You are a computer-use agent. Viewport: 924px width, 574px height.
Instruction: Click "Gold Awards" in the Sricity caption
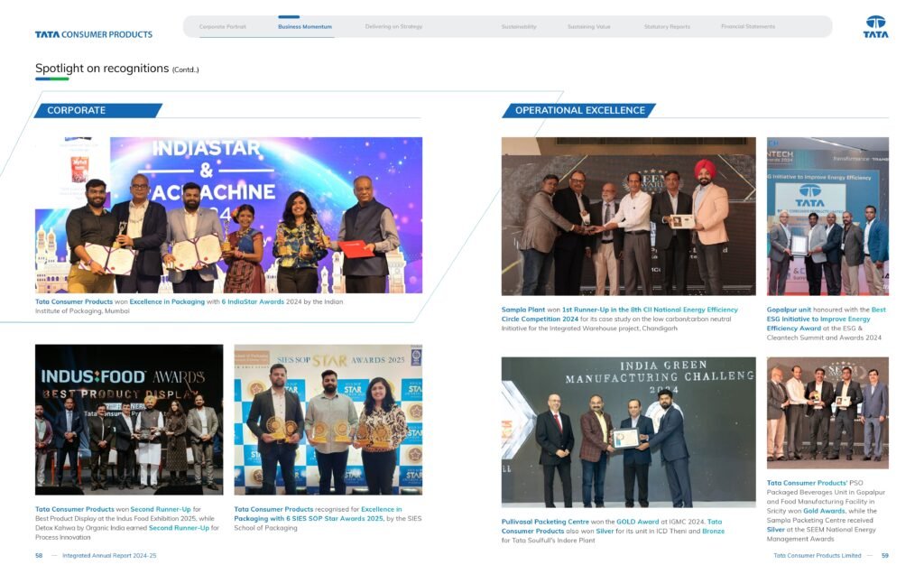pos(824,511)
